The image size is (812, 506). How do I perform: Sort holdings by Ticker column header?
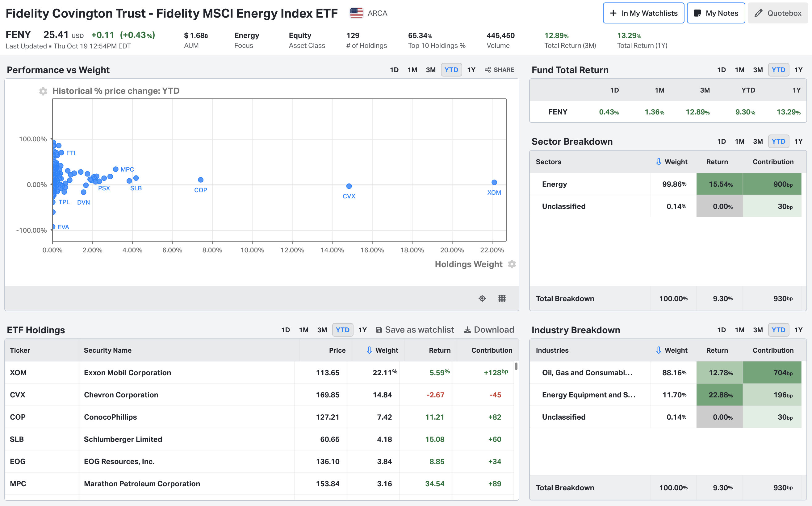[20, 350]
